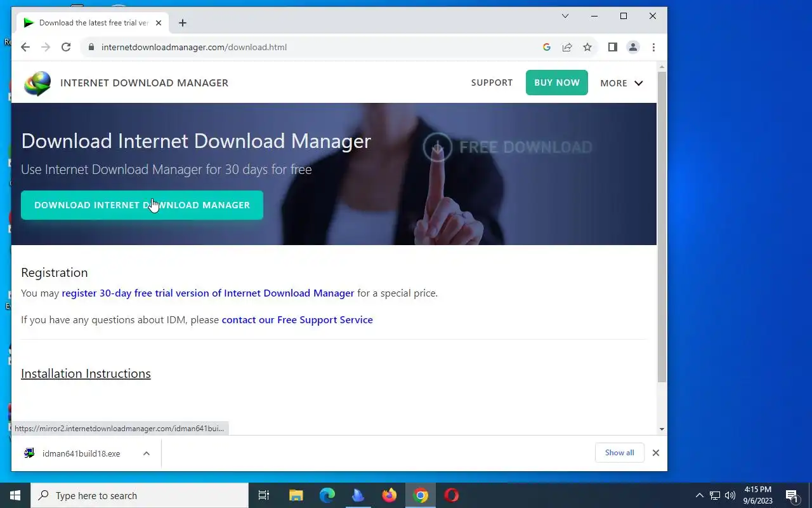Open the Chrome profile menu
This screenshot has width=812, height=508.
coord(633,47)
